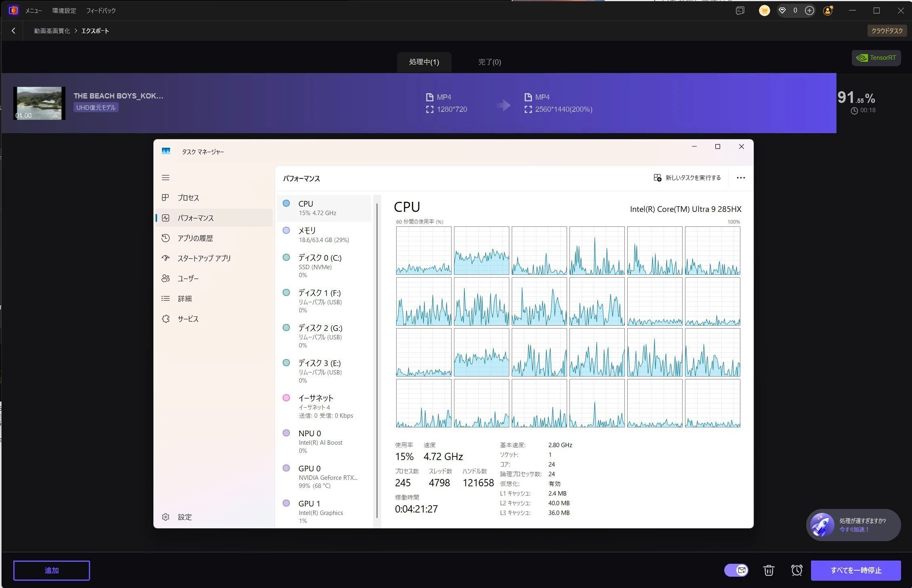Viewport: 912px width, 588px height.
Task: Open ユーザー in Task Manager
Action: [214, 278]
